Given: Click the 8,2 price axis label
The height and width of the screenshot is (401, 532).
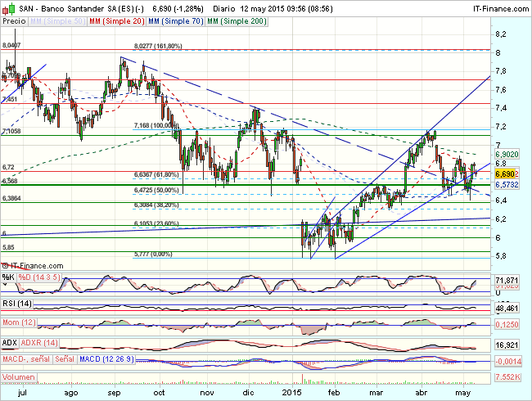Looking at the screenshot, I should [501, 34].
